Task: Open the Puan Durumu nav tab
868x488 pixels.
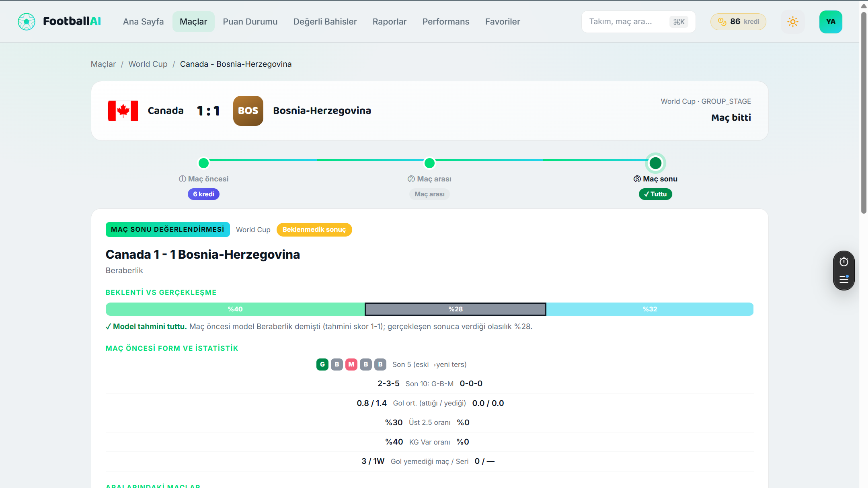Action: click(250, 22)
